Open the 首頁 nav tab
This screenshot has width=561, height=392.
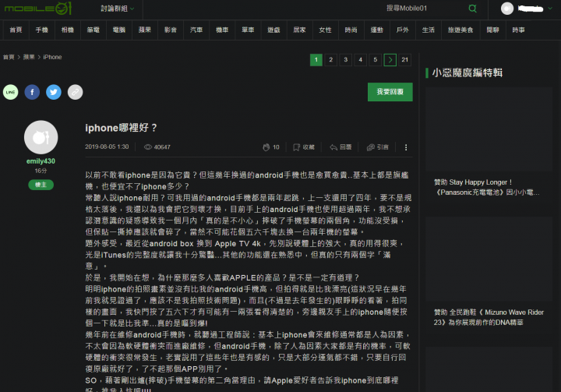pos(16,30)
